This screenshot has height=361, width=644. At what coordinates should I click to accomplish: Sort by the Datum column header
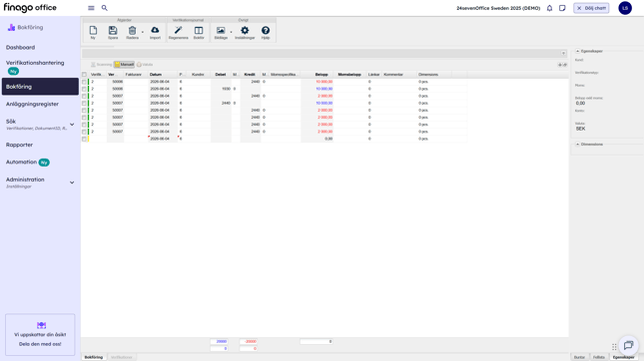pos(163,75)
